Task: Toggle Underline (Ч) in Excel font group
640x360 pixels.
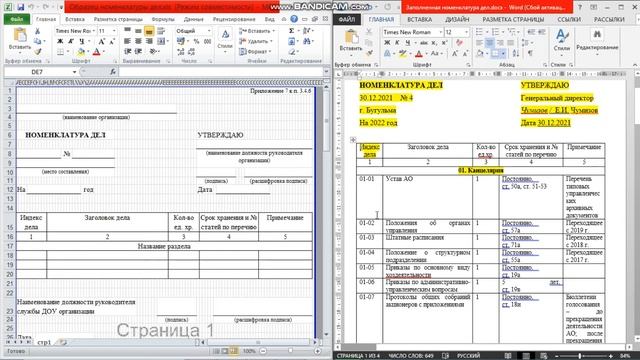Action: (x=82, y=41)
